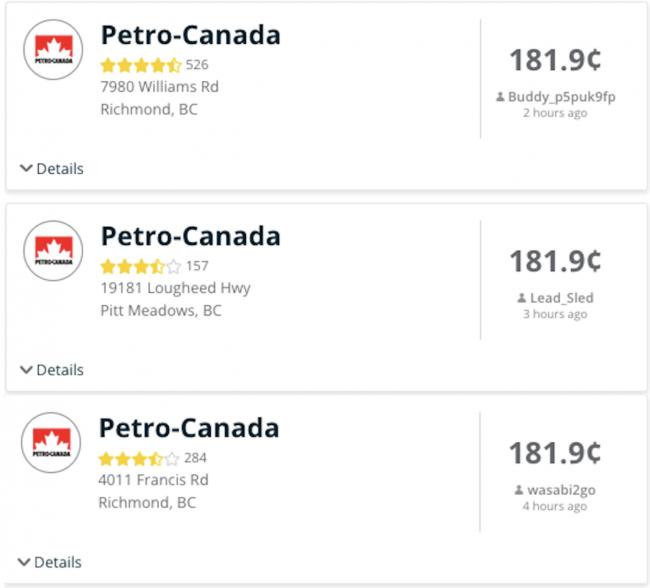The height and width of the screenshot is (588, 650).
Task: Expand Details for Lougheed Hwy station
Action: pyautogui.click(x=52, y=370)
